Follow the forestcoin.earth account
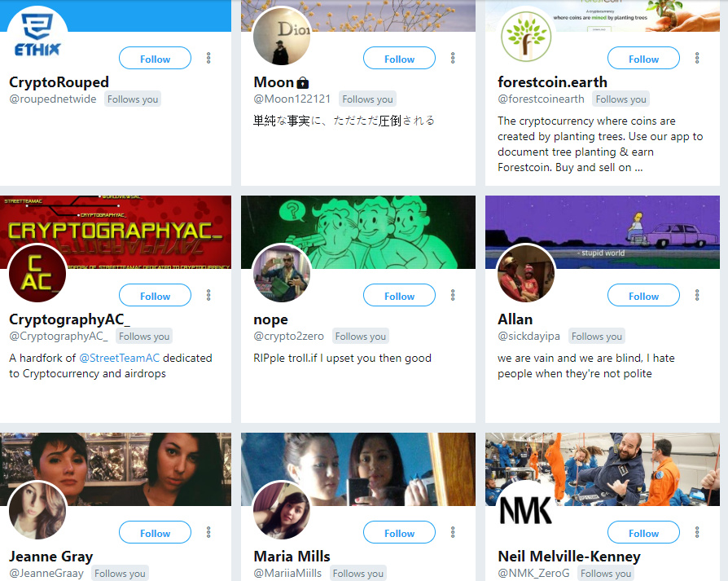This screenshot has width=728, height=581. (643, 58)
